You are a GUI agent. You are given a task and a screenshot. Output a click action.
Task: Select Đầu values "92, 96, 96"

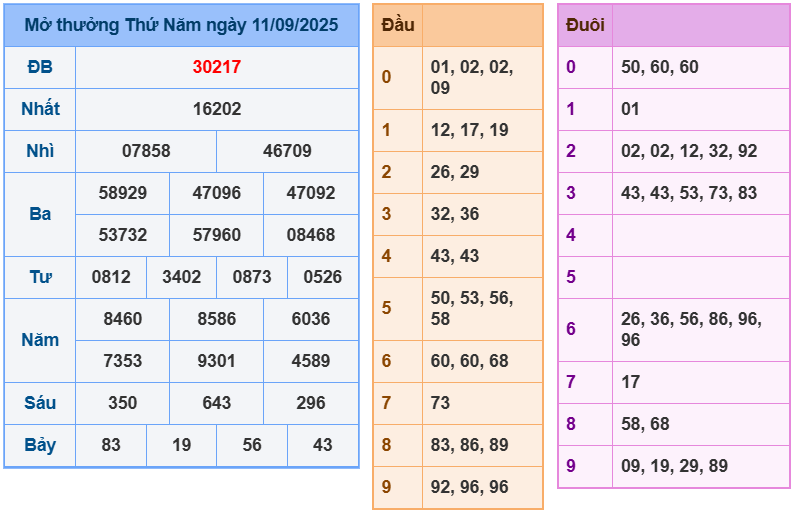click(x=469, y=487)
